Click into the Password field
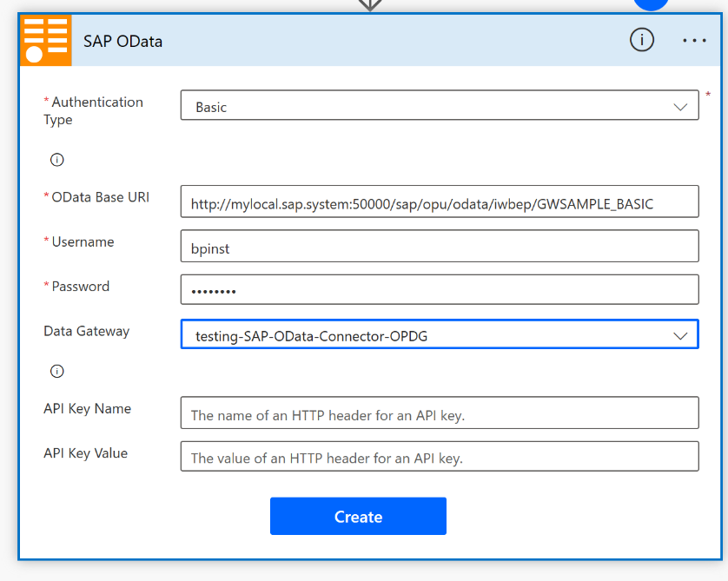The width and height of the screenshot is (728, 581). pyautogui.click(x=439, y=290)
